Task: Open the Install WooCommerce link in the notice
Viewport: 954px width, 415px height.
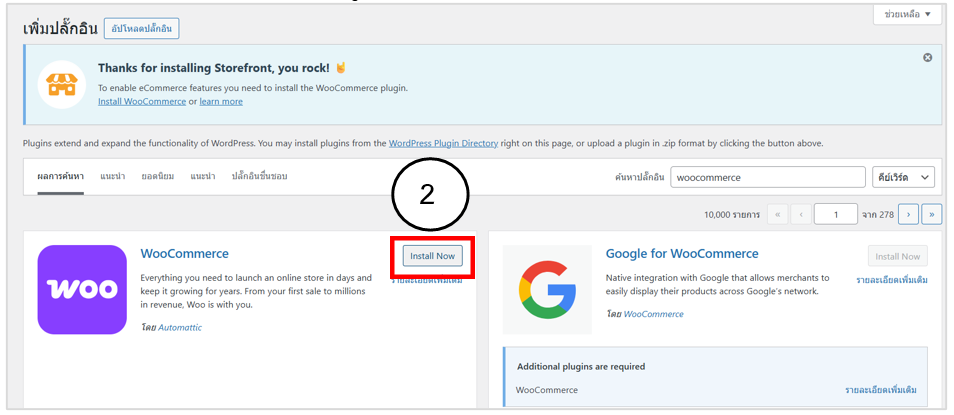Action: click(x=144, y=101)
